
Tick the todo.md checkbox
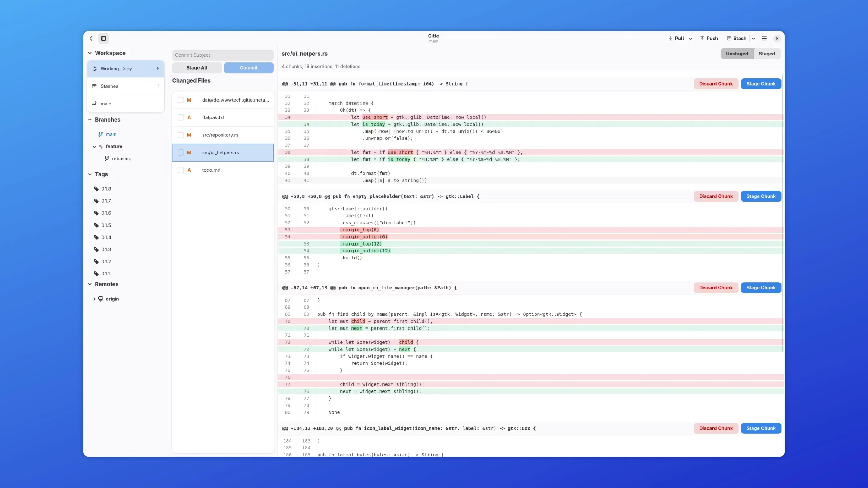click(181, 170)
